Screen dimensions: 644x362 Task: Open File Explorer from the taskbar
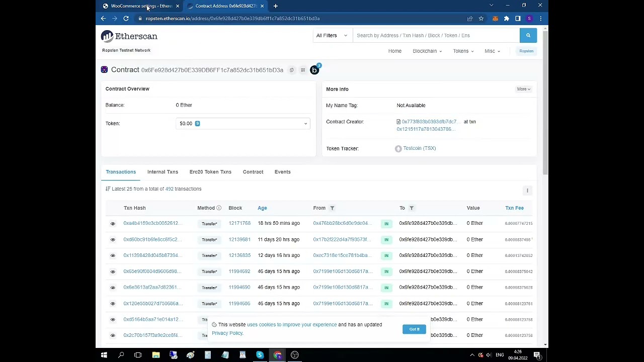tap(156, 355)
